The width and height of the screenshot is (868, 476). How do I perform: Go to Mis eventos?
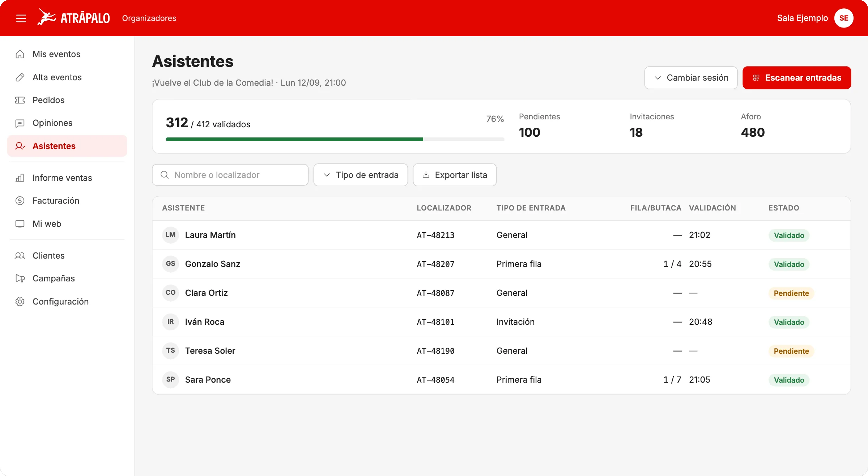tap(67, 54)
